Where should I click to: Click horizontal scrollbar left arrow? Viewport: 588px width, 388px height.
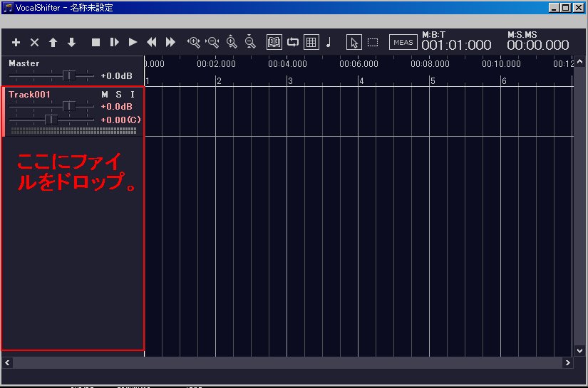click(7, 362)
